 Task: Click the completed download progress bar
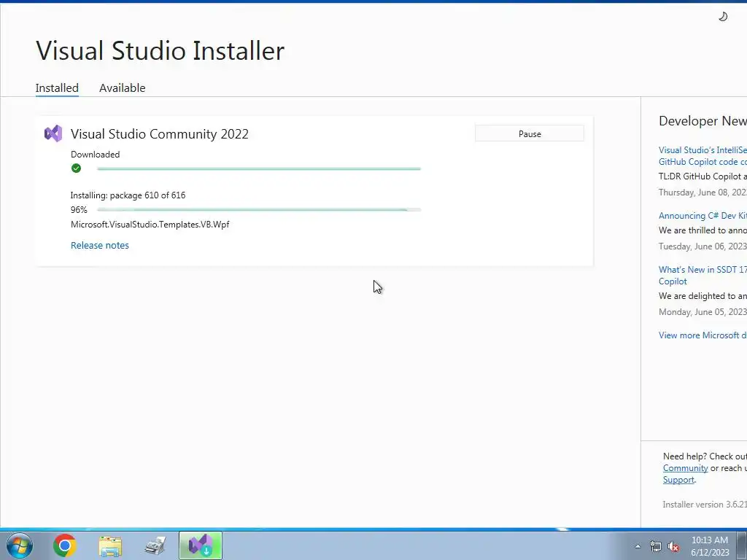tap(259, 168)
